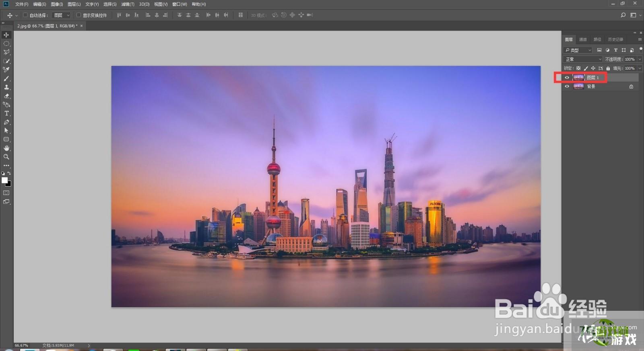The width and height of the screenshot is (644, 351).
Task: Hide the 图层 1 layer eye
Action: point(567,78)
